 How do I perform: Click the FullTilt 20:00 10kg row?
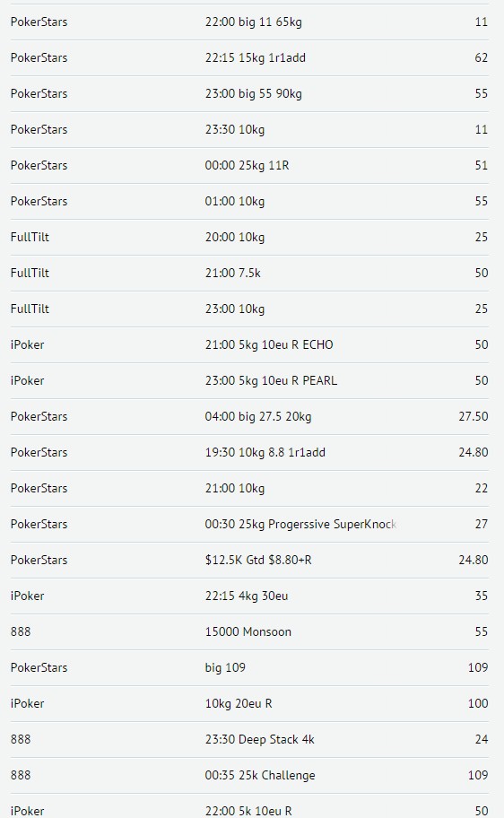point(249,238)
